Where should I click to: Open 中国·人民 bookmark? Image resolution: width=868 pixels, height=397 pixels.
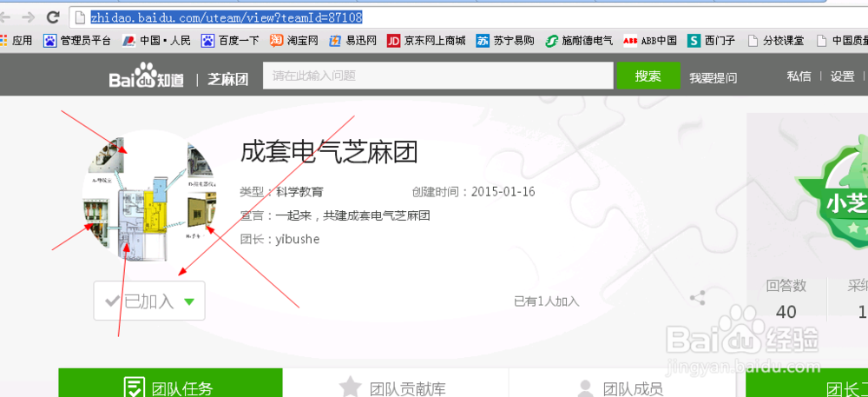coord(156,41)
